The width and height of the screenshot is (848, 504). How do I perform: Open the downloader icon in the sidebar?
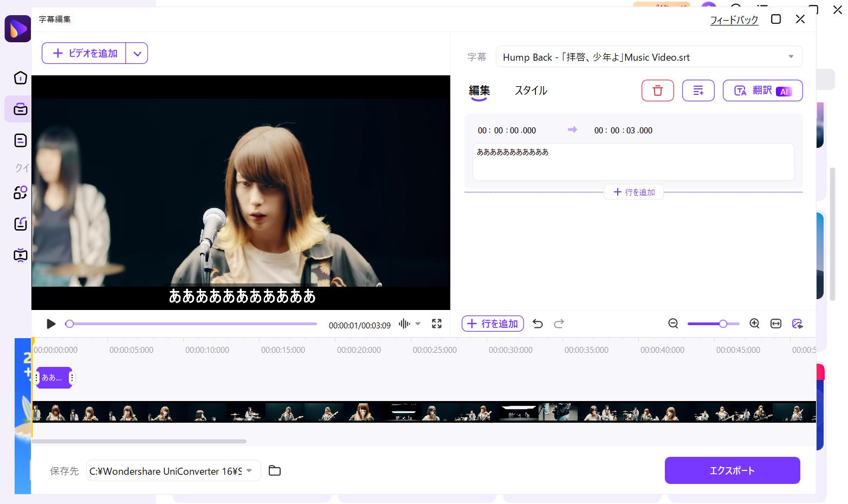click(x=20, y=224)
